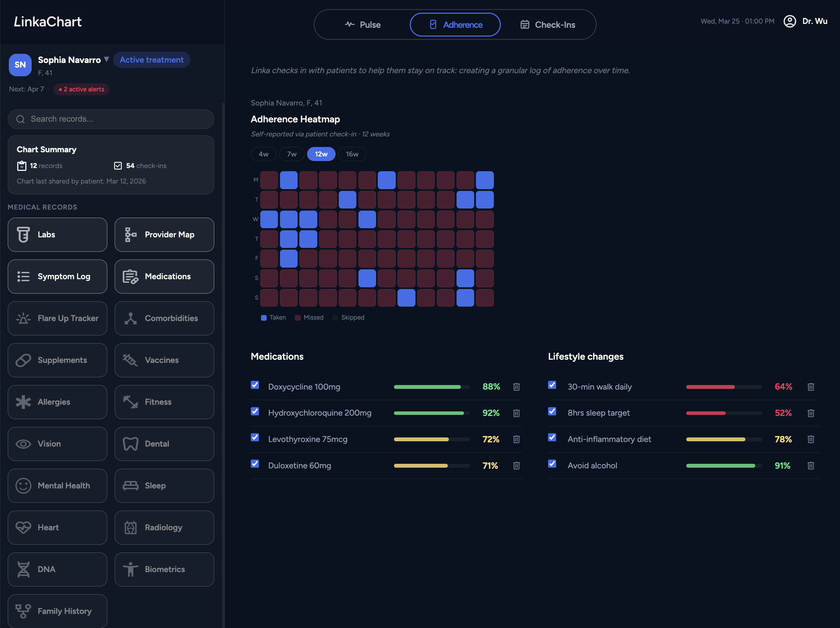Select the 16w heatmap range

pyautogui.click(x=352, y=154)
